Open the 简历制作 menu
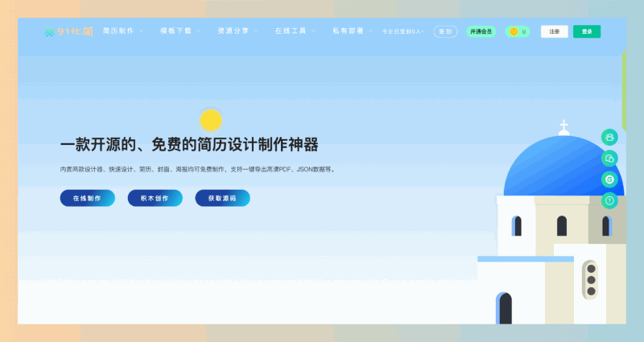Image resolution: width=644 pixels, height=342 pixels. [x=118, y=31]
